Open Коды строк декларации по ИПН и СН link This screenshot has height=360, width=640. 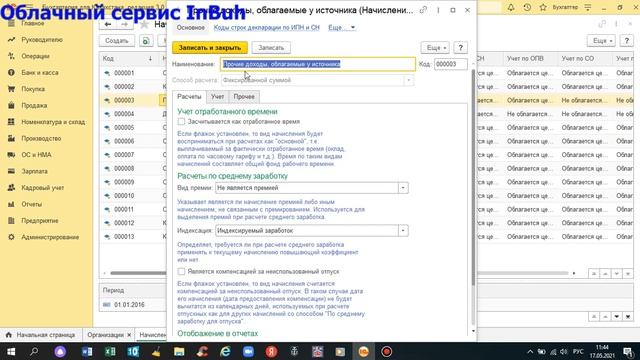(x=267, y=27)
